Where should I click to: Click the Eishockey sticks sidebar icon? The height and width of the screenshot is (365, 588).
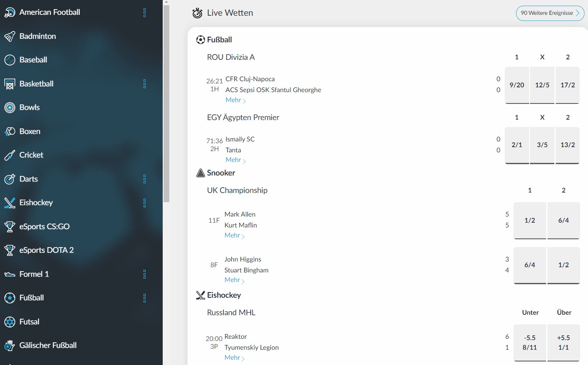10,203
